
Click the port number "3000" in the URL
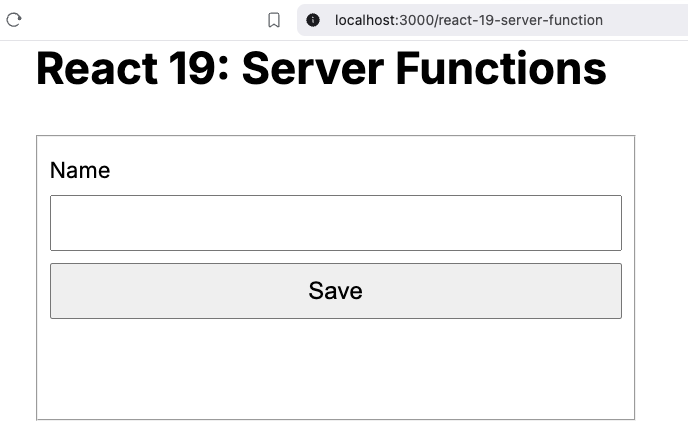[416, 20]
